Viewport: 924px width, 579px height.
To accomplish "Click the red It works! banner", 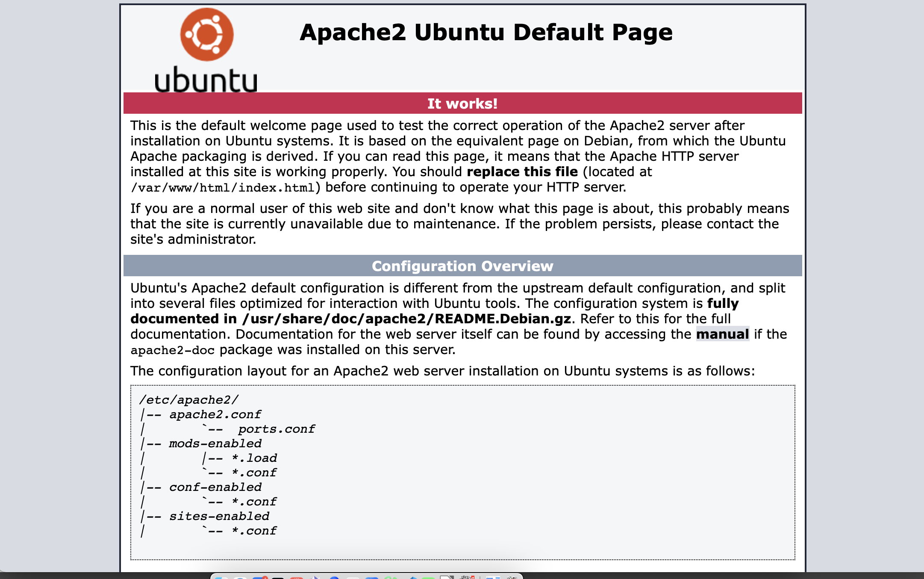I will (x=462, y=103).
